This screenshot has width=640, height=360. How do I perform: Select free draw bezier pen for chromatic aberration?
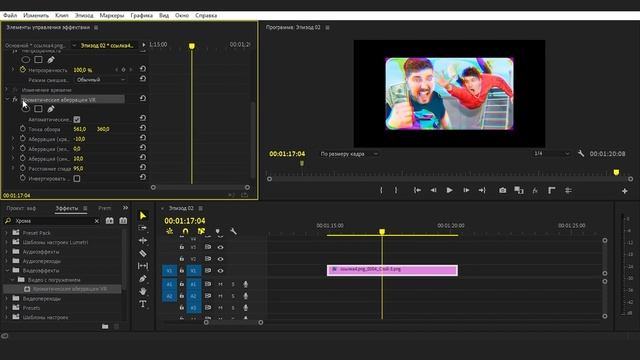pyautogui.click(x=51, y=109)
